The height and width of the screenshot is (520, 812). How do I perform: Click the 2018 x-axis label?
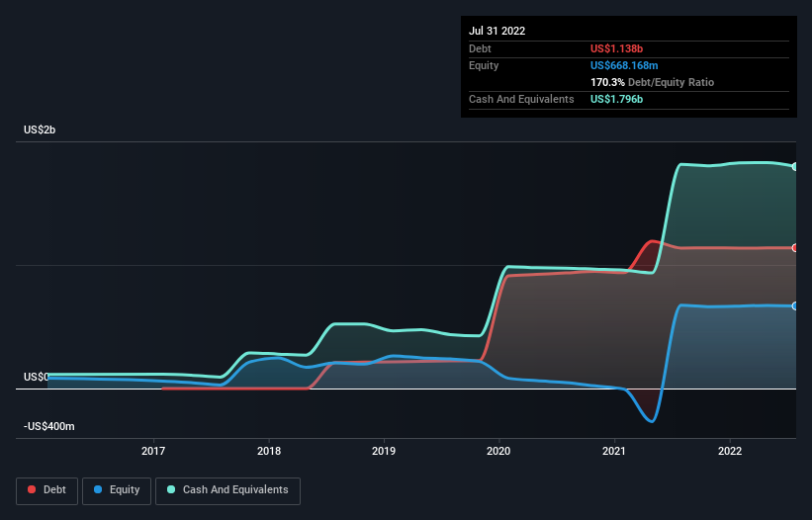pyautogui.click(x=269, y=451)
